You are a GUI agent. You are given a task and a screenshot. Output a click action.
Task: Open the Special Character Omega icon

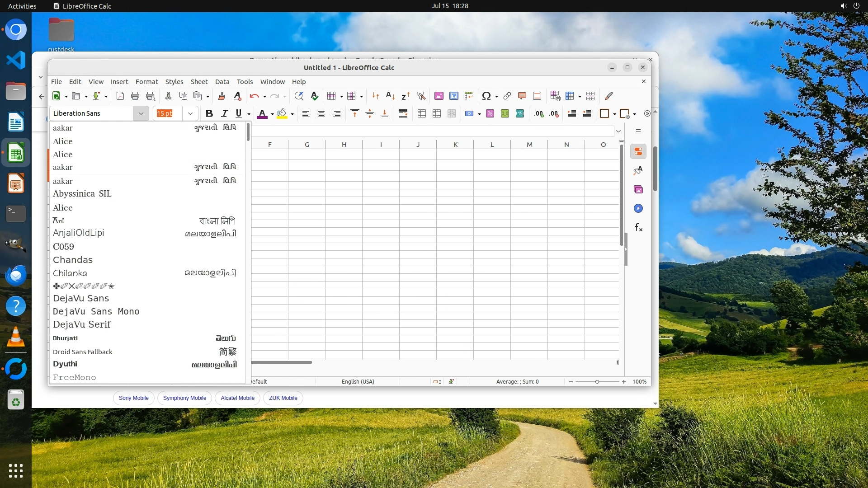pos(486,96)
